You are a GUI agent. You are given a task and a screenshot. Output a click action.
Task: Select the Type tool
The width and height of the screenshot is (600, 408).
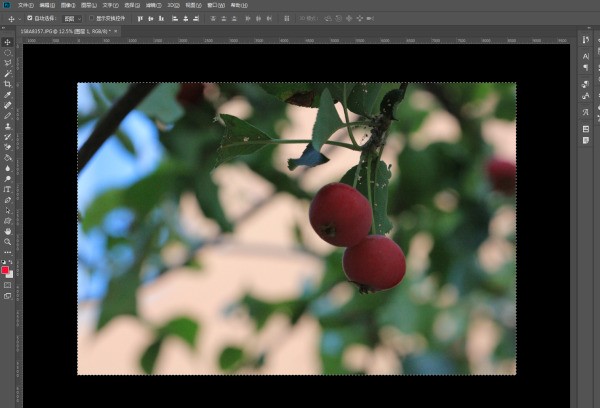[x=8, y=189]
